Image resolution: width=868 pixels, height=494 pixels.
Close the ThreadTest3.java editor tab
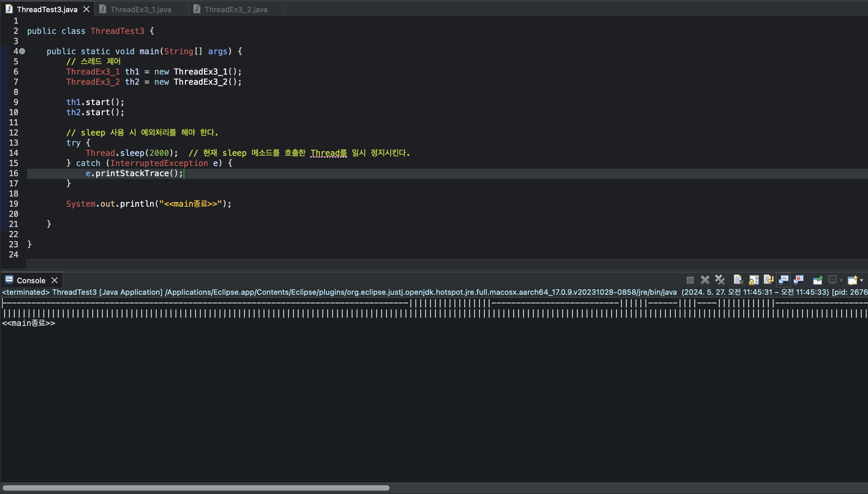[x=86, y=9]
